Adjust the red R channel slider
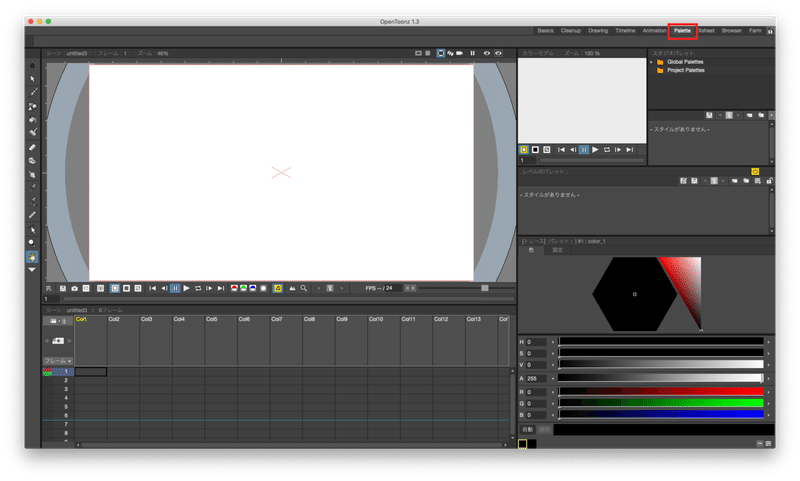 tap(661, 392)
